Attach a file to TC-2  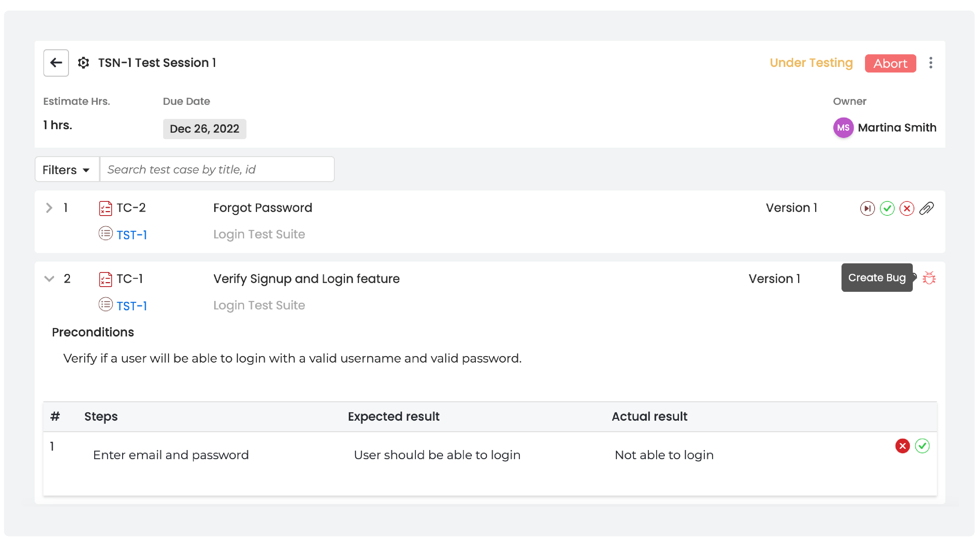coord(926,208)
